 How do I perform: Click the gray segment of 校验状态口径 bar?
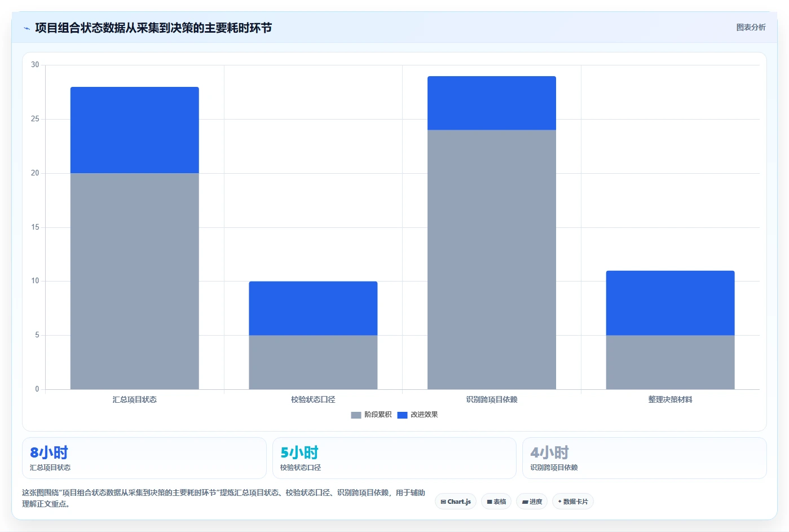[x=313, y=362]
